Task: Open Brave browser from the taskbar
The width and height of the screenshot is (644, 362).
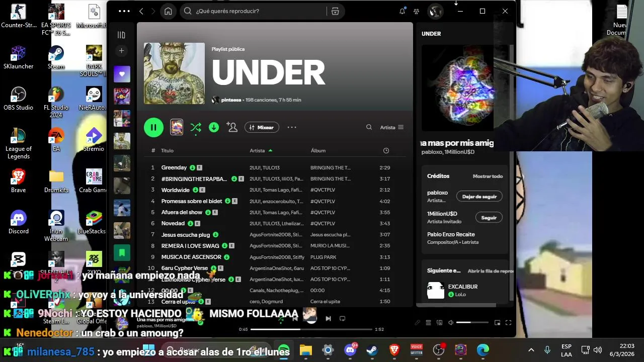Action: (x=394, y=350)
